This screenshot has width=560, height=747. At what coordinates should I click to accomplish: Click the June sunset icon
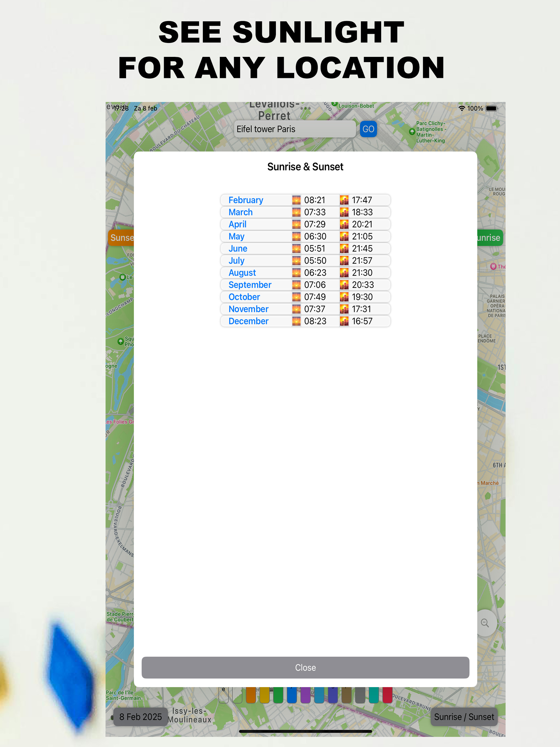click(344, 249)
